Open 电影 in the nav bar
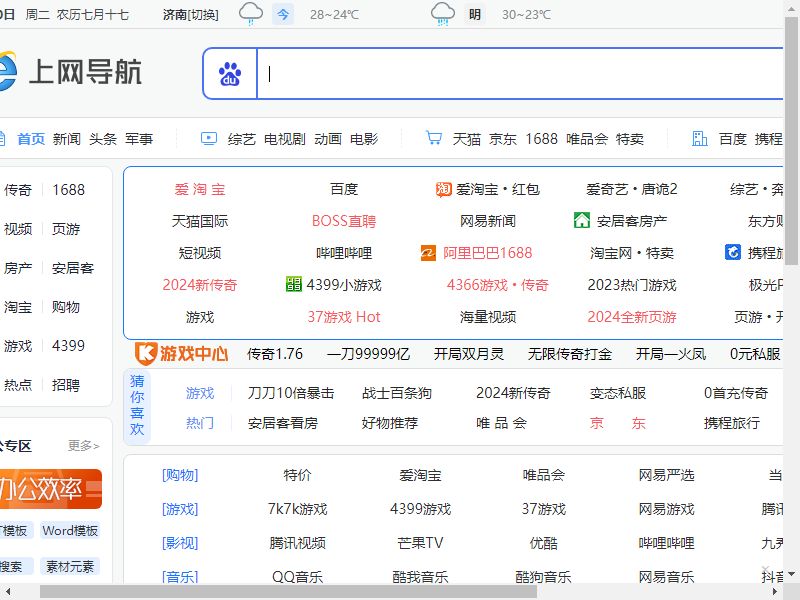This screenshot has width=800, height=600. pyautogui.click(x=364, y=139)
